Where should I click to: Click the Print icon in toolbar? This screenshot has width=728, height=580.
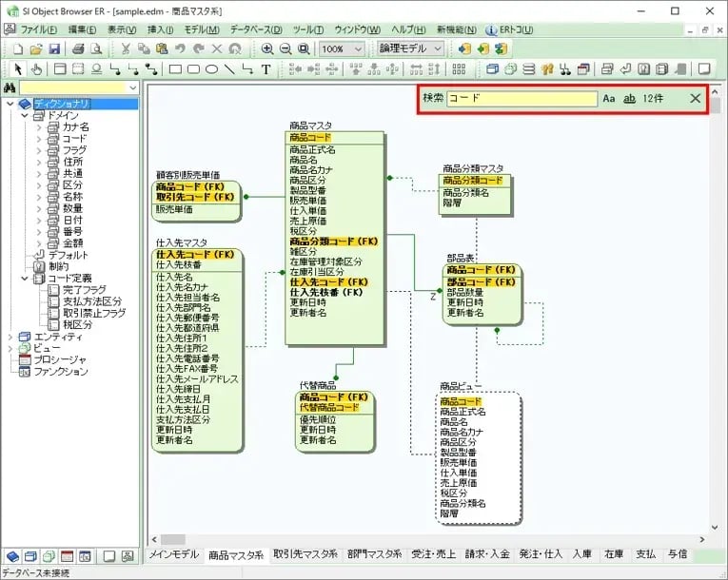coord(79,48)
